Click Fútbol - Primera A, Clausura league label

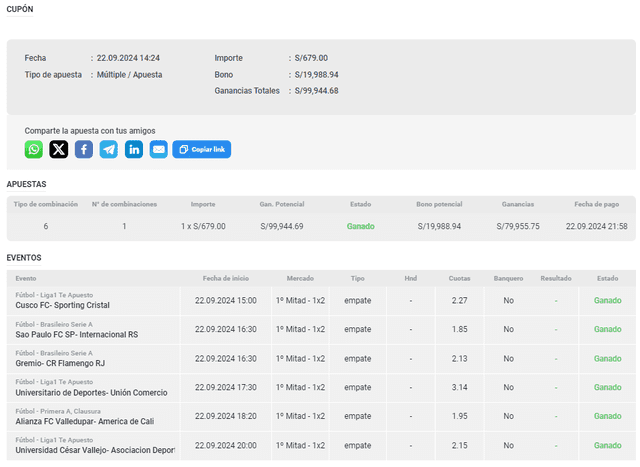tap(58, 411)
